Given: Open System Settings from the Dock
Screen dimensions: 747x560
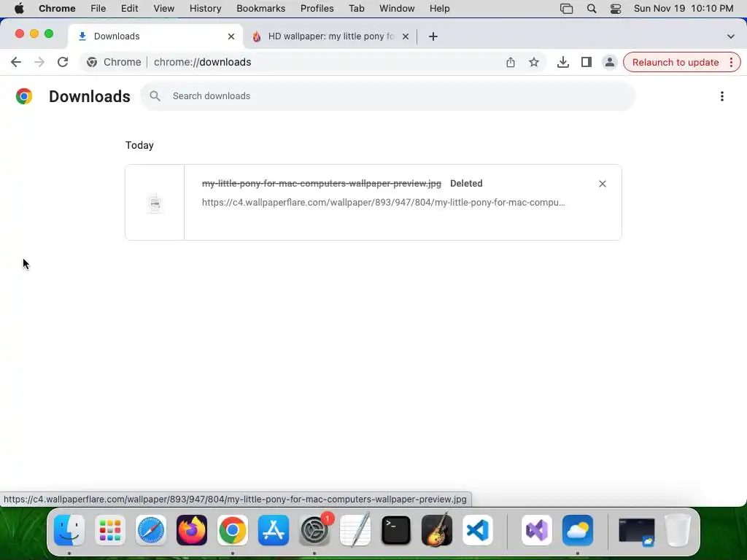Looking at the screenshot, I should (x=314, y=530).
